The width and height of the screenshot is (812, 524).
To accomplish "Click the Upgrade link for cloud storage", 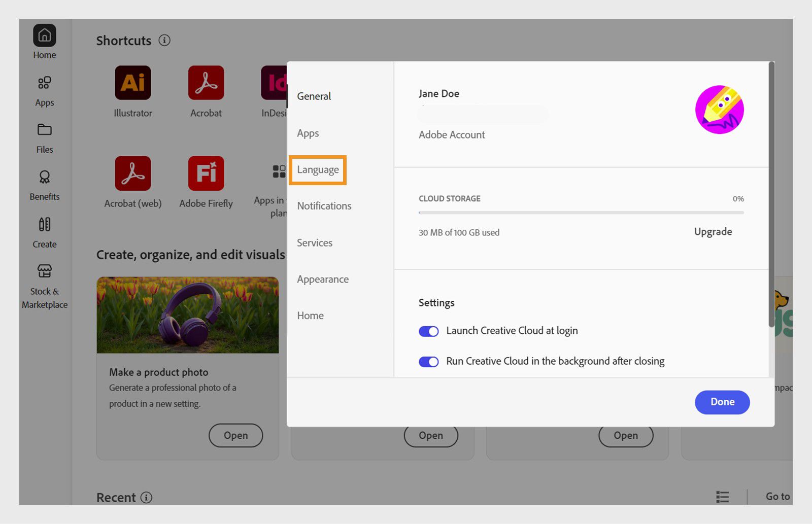I will tap(713, 232).
